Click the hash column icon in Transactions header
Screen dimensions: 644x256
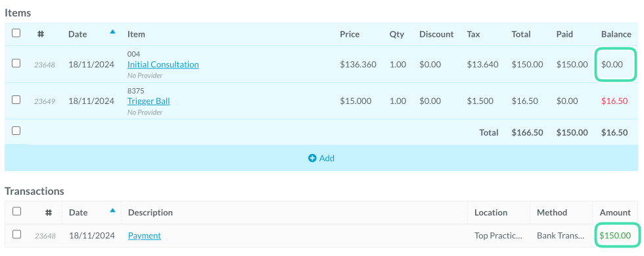point(49,213)
